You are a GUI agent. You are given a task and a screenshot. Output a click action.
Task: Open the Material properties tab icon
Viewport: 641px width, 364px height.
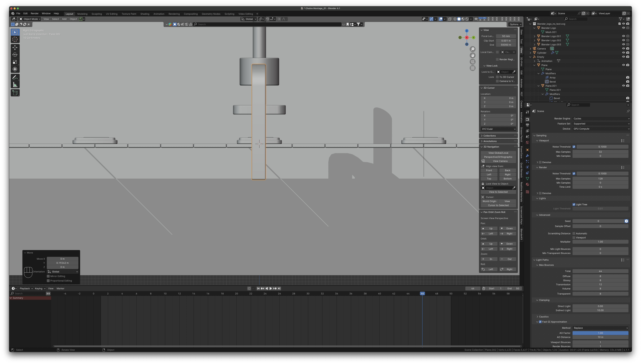point(527,185)
